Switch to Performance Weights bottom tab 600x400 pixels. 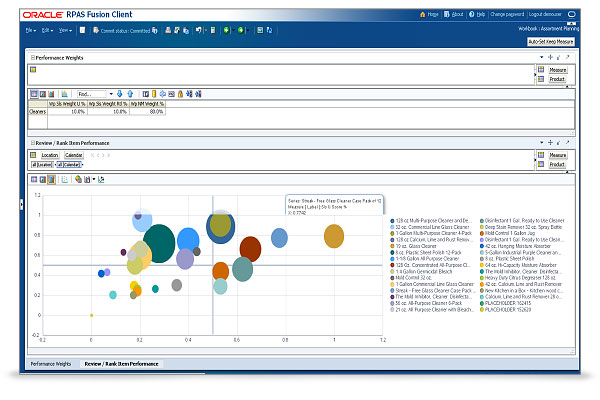point(51,364)
